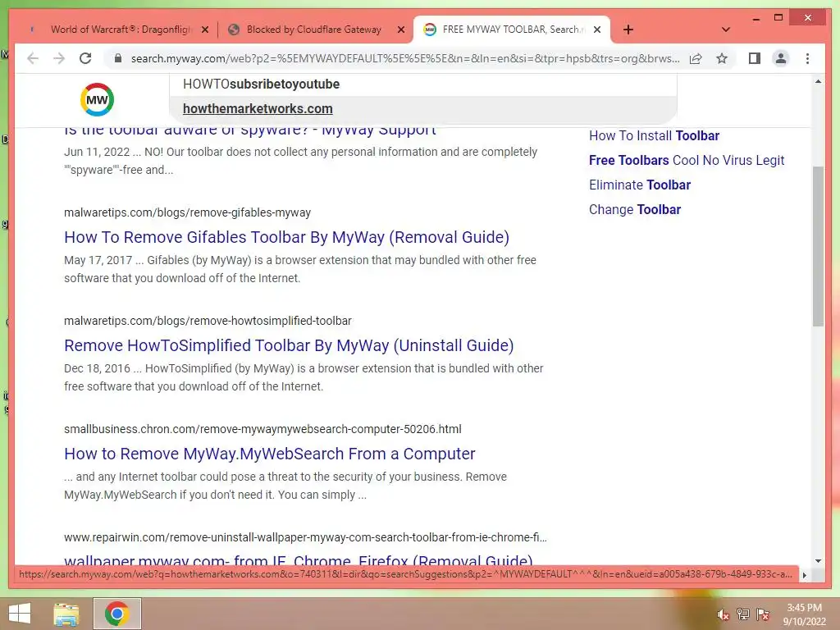Open File Explorer from taskbar
This screenshot has width=840, height=630.
pyautogui.click(x=66, y=614)
